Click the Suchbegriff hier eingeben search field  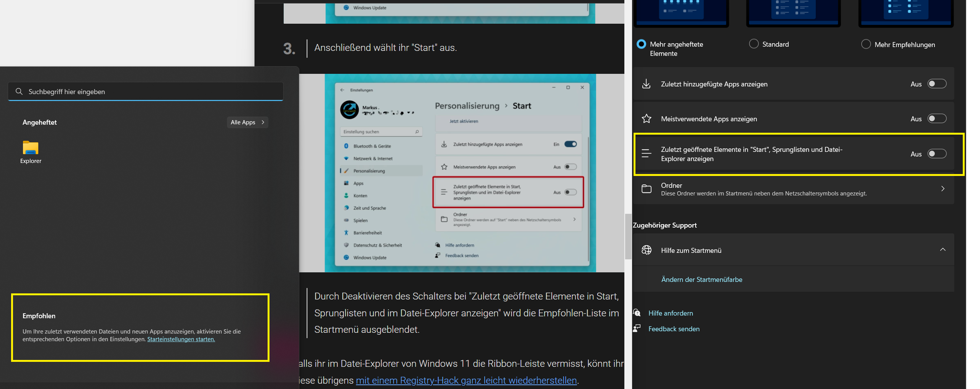point(145,91)
